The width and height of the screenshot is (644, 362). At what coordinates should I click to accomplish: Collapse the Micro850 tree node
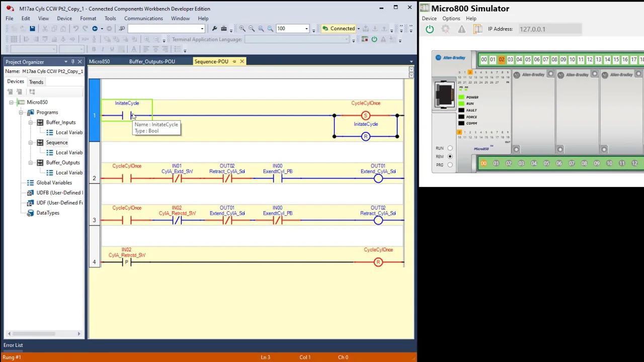coord(11,103)
